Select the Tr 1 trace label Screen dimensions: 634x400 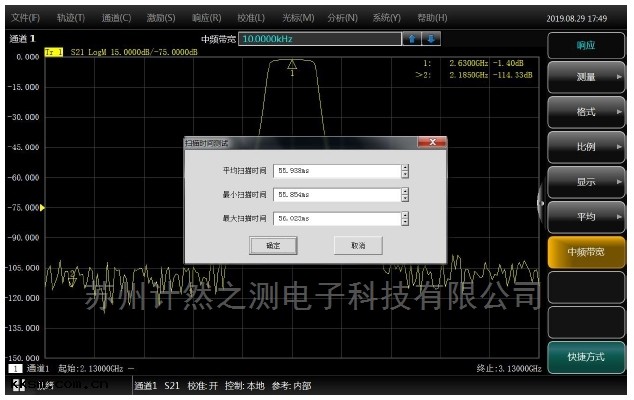[53, 51]
